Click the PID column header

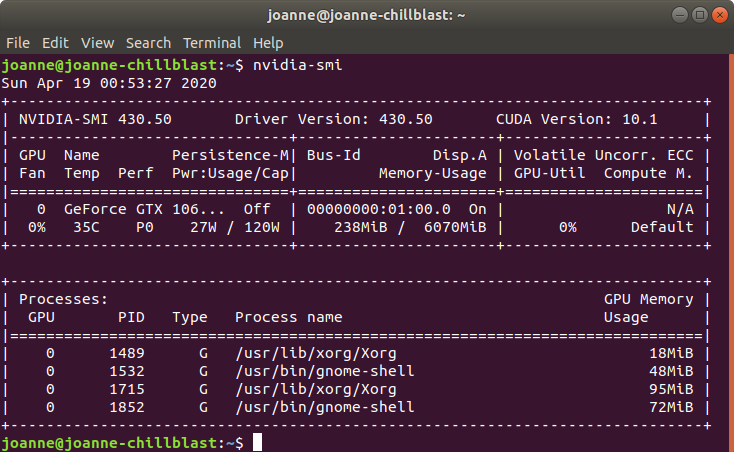tap(131, 317)
